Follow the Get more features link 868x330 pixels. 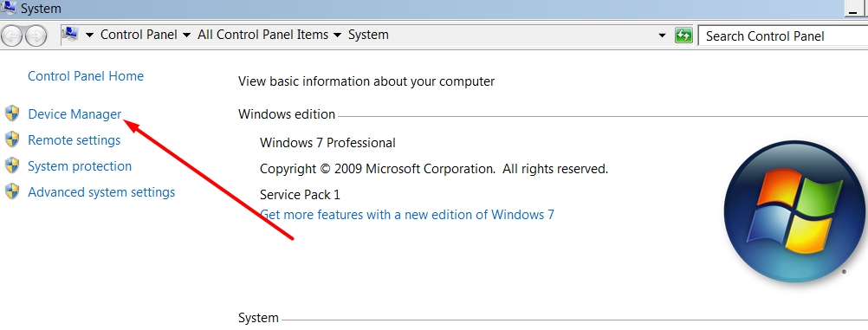[x=407, y=214]
